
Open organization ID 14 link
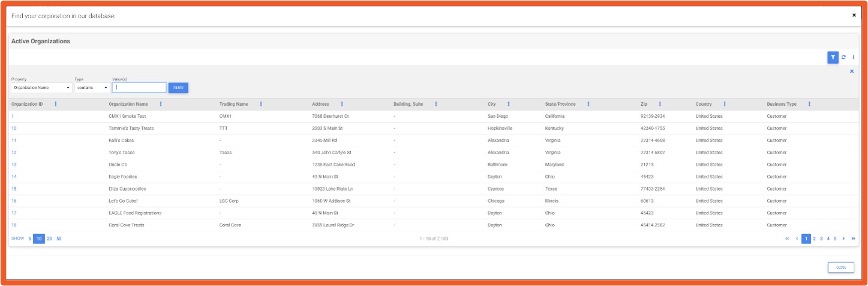[x=14, y=177]
